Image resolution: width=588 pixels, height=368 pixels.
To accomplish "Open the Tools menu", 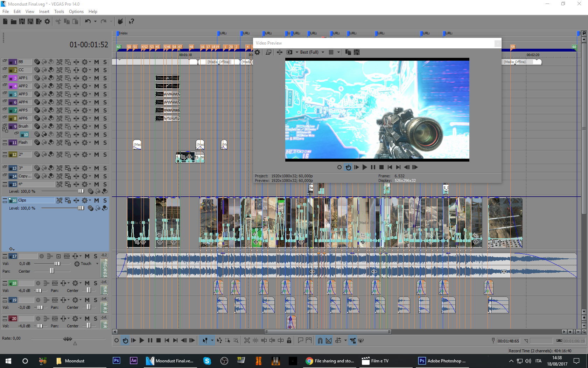I will (59, 12).
